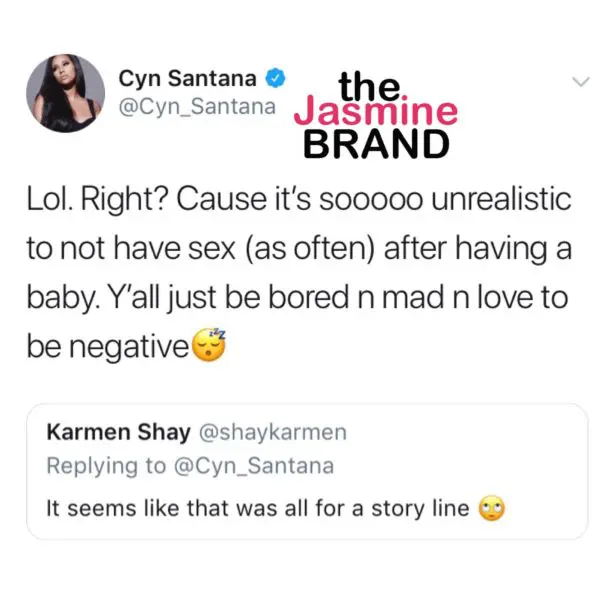Click the phrase '(as often)' in tweet
Image resolution: width=595 pixels, height=595 pixels.
click(310, 249)
